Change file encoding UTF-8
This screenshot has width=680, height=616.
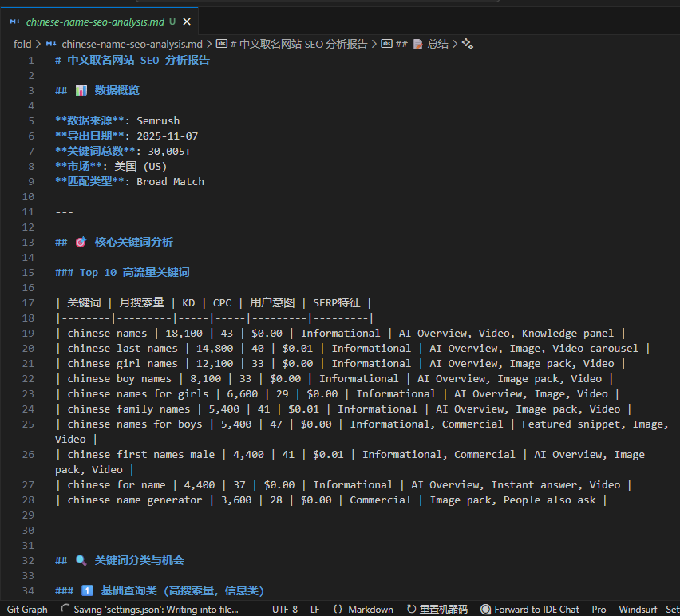click(284, 609)
